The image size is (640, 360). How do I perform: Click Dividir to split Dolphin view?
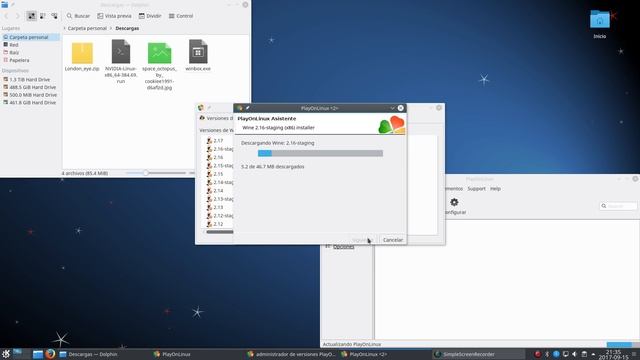(x=150, y=16)
